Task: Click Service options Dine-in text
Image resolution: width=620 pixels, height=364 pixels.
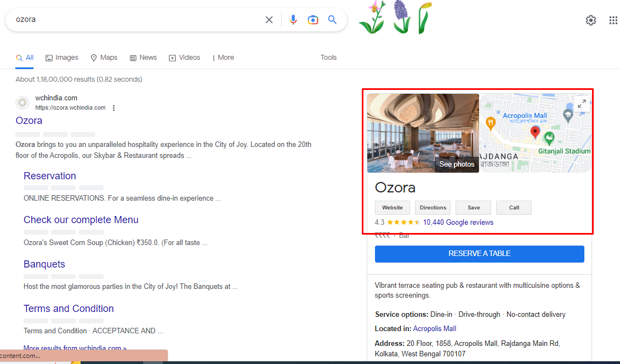Action: pos(441,315)
